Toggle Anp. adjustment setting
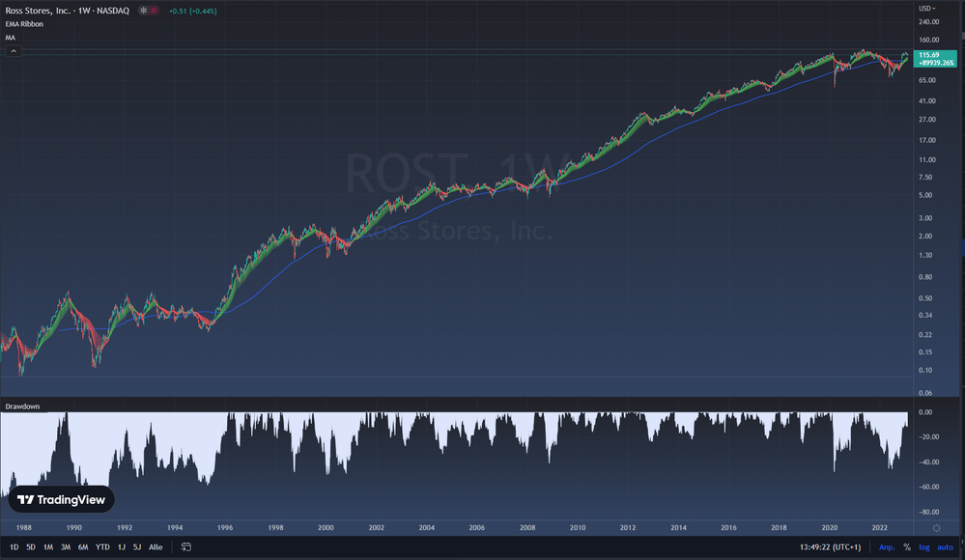This screenshot has width=965, height=560. 886,546
